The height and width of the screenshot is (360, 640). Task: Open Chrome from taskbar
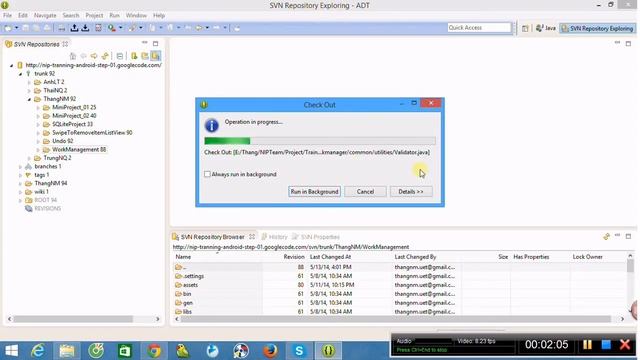(154, 351)
